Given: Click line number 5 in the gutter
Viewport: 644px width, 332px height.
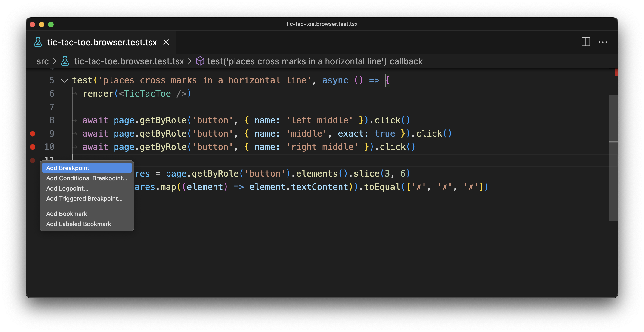Looking at the screenshot, I should coord(52,80).
